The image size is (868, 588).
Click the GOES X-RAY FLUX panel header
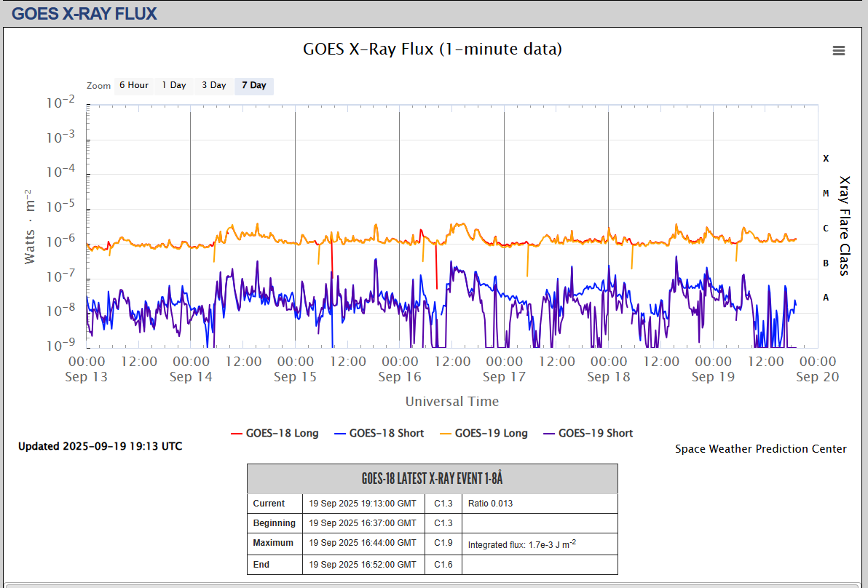pos(84,13)
